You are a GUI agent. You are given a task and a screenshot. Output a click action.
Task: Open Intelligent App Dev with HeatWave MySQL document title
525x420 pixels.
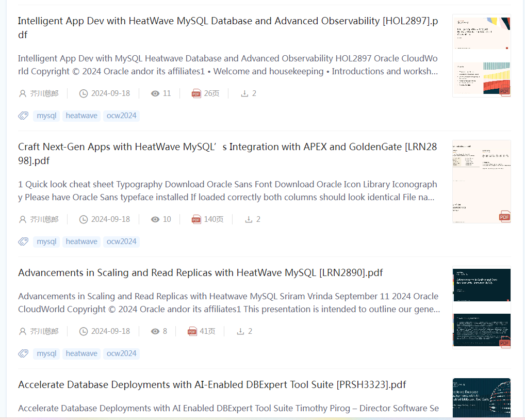coord(228,28)
